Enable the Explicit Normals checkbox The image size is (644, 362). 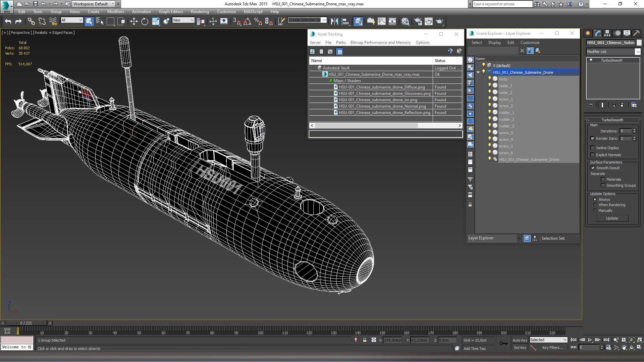(x=592, y=155)
